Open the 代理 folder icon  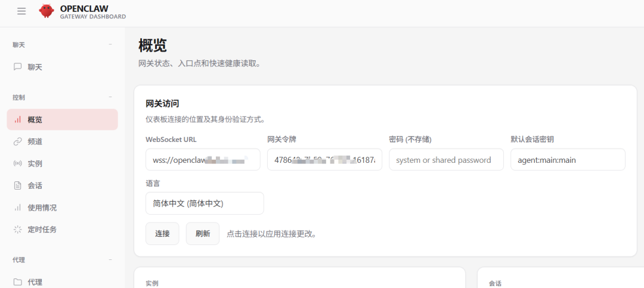pos(18,282)
